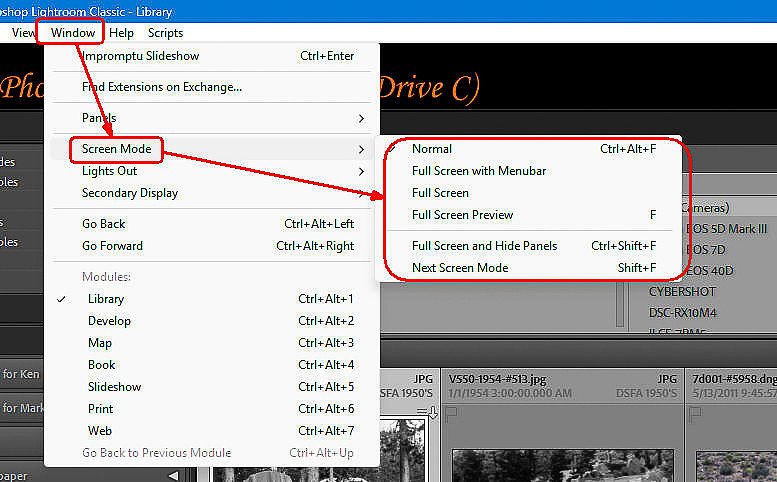Toggle flag on V550-1954-#513.jpg
The width and height of the screenshot is (777, 482).
(x=450, y=414)
